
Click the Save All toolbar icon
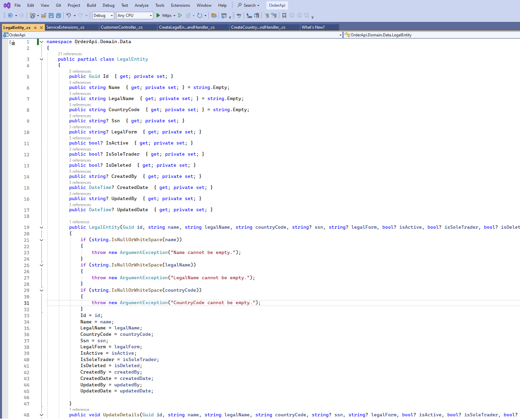59,15
